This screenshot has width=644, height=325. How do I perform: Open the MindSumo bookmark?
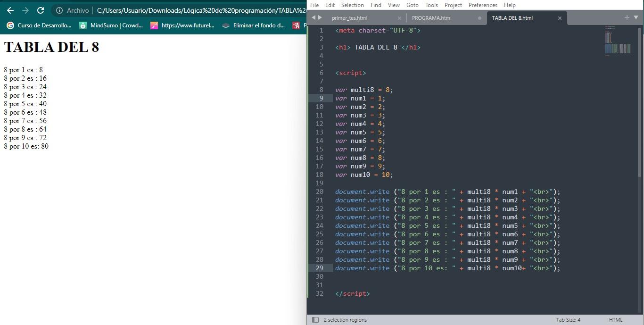[x=111, y=25]
